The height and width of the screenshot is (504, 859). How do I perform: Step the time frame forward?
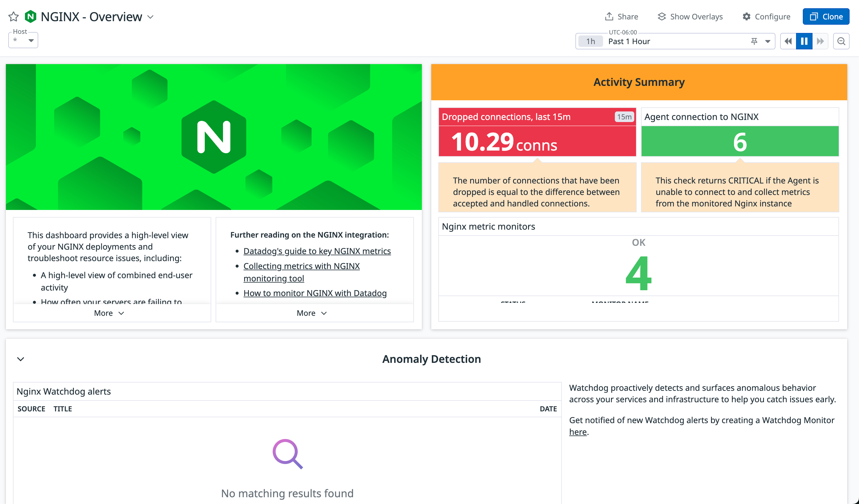click(820, 41)
